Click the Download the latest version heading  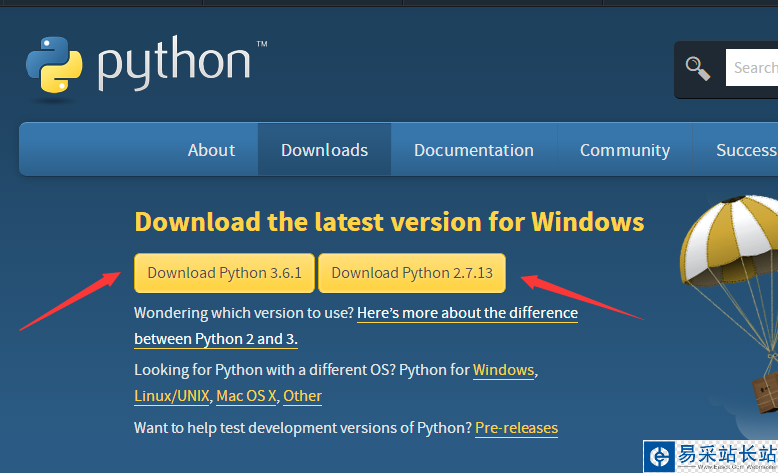389,221
